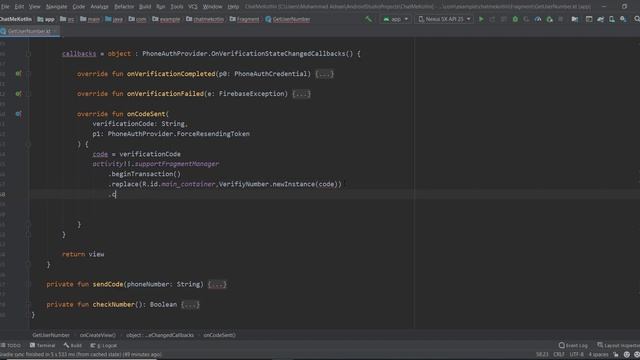Click the gutter override icon beside onVerificationCompleted
This screenshot has height=360, width=640.
(x=18, y=74)
